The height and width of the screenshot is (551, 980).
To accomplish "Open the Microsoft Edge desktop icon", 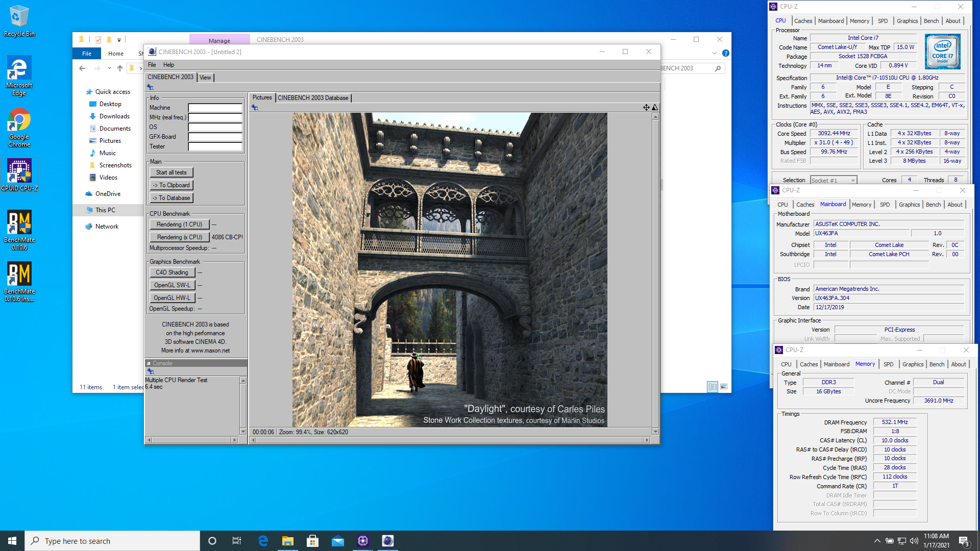I will (x=19, y=76).
